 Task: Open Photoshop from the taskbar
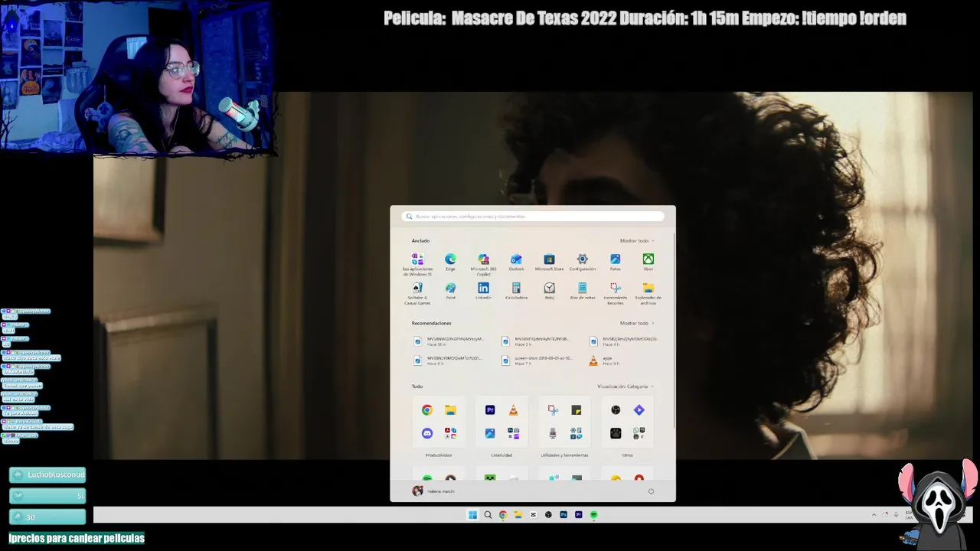[563, 515]
